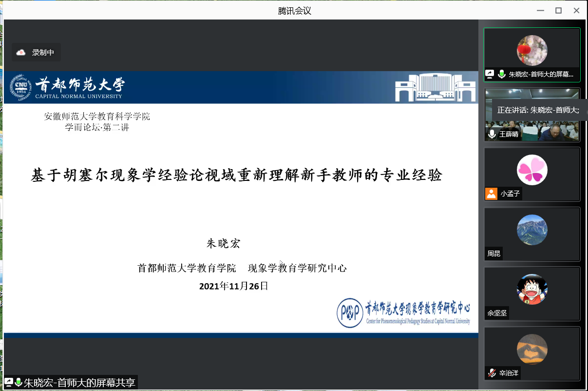
Task: Select 周昆's mountain avatar tile
Action: [532, 230]
